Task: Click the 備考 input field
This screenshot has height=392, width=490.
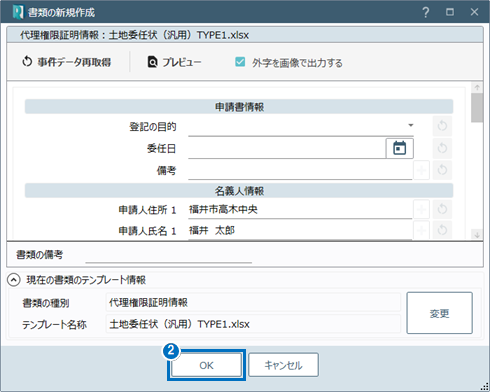Action: coord(300,170)
